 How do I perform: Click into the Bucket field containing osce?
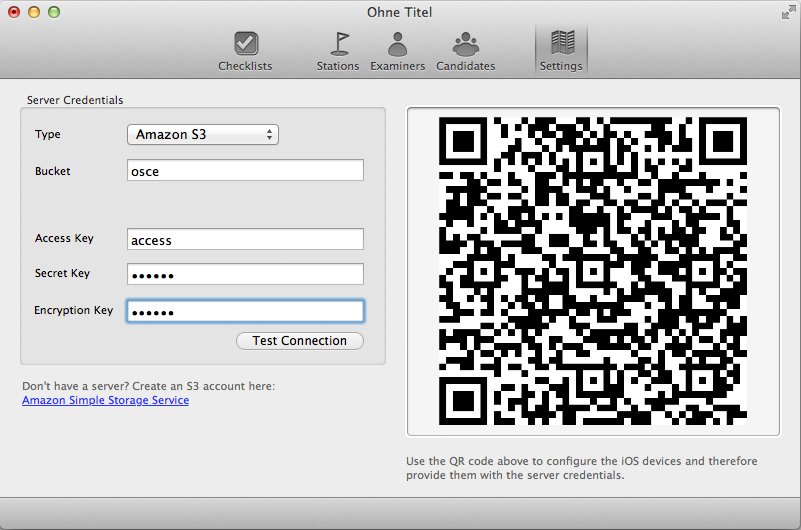245,170
